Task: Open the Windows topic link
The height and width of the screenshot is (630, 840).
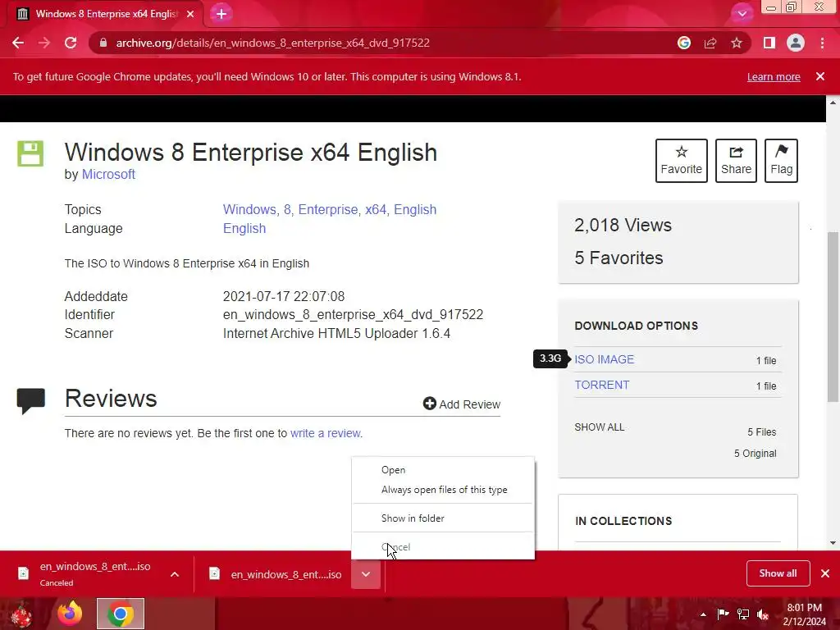Action: coord(249,209)
